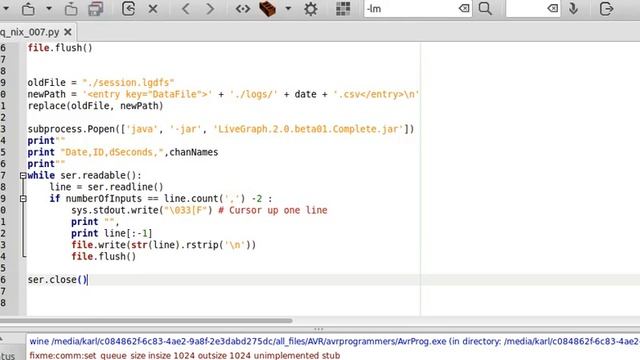Collapse the while ser.readable() fold

tap(23, 176)
